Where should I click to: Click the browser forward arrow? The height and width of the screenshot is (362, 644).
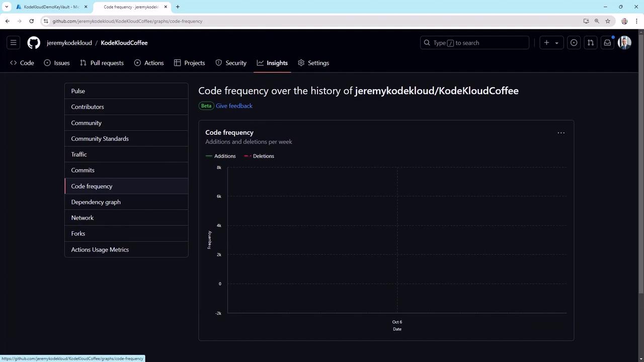(x=19, y=21)
